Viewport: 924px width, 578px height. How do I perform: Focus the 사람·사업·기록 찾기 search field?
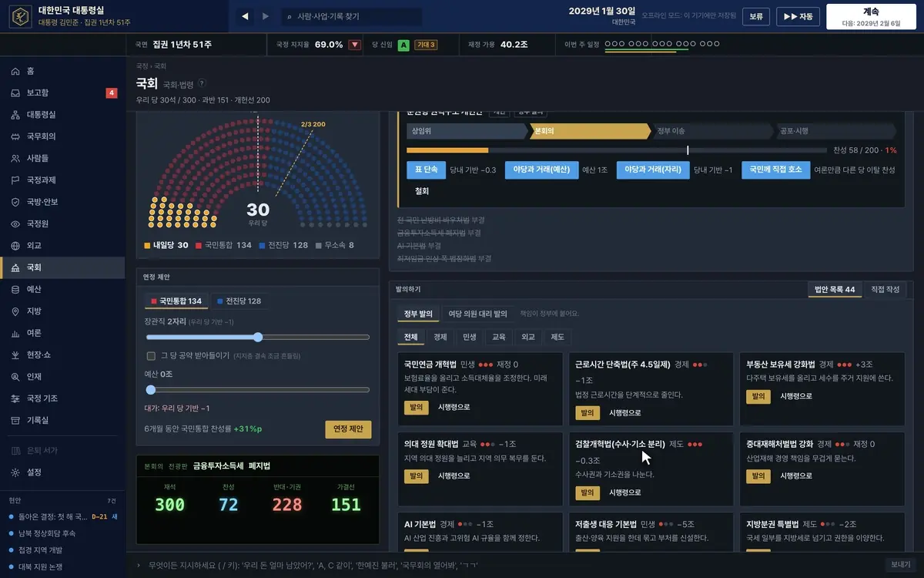351,16
